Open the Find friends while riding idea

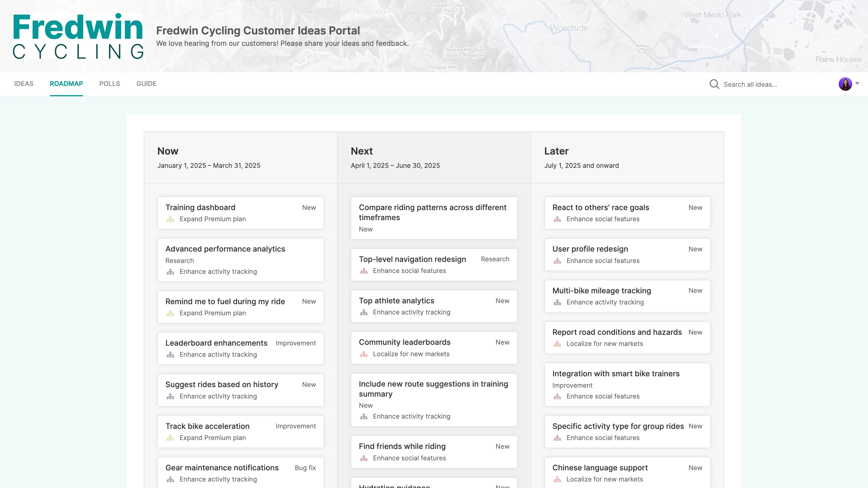[402, 446]
